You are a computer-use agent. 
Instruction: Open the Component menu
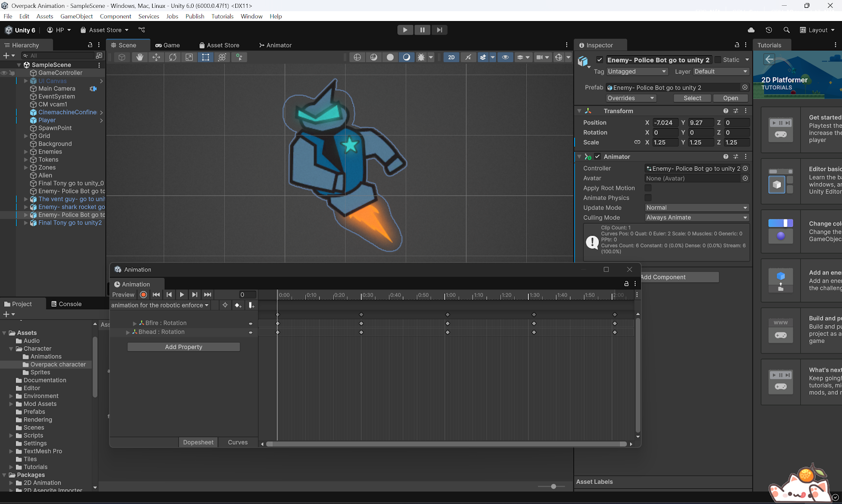[115, 16]
